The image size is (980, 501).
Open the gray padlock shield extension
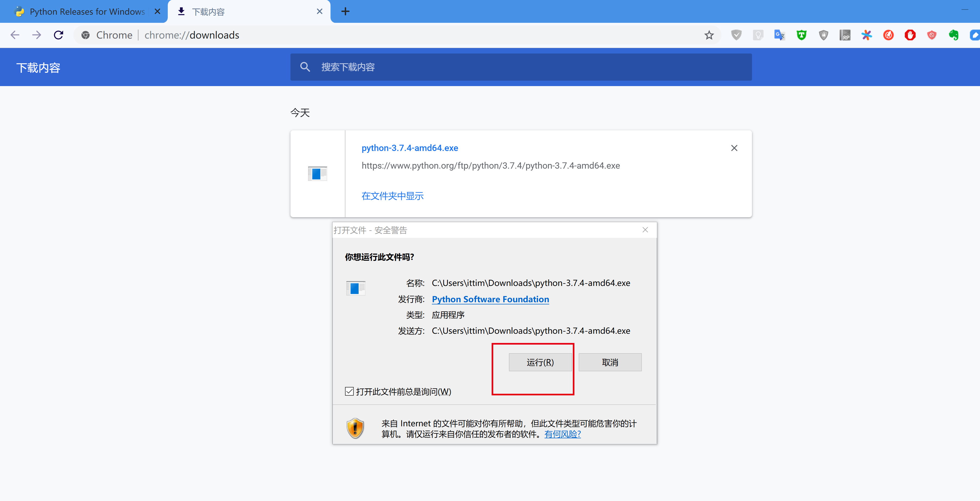823,35
